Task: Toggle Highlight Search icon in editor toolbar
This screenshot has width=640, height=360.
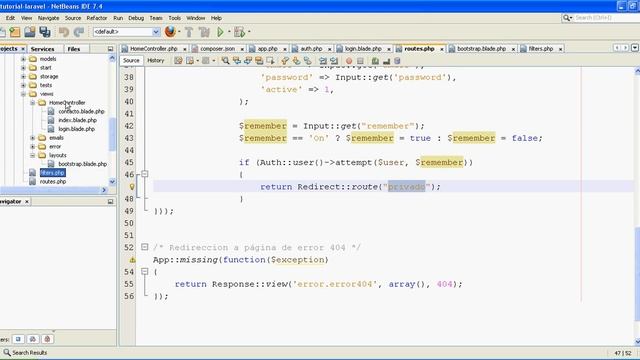Action: tap(259, 61)
